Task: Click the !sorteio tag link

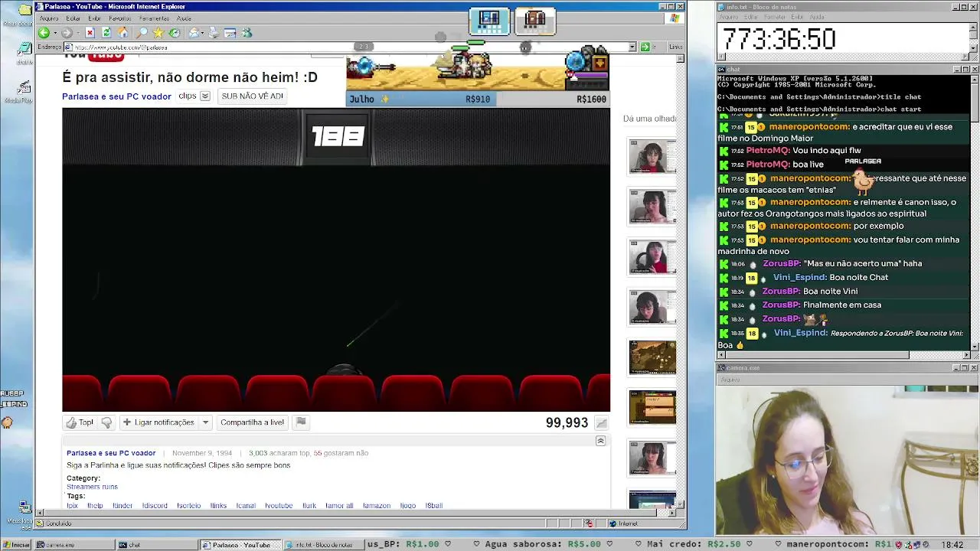Action: click(x=189, y=506)
